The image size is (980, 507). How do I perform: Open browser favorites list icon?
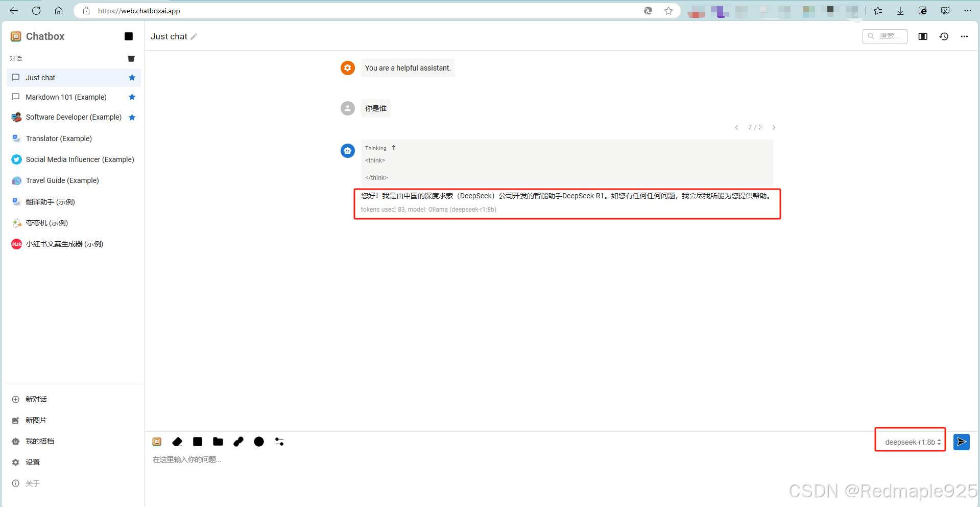pyautogui.click(x=878, y=11)
